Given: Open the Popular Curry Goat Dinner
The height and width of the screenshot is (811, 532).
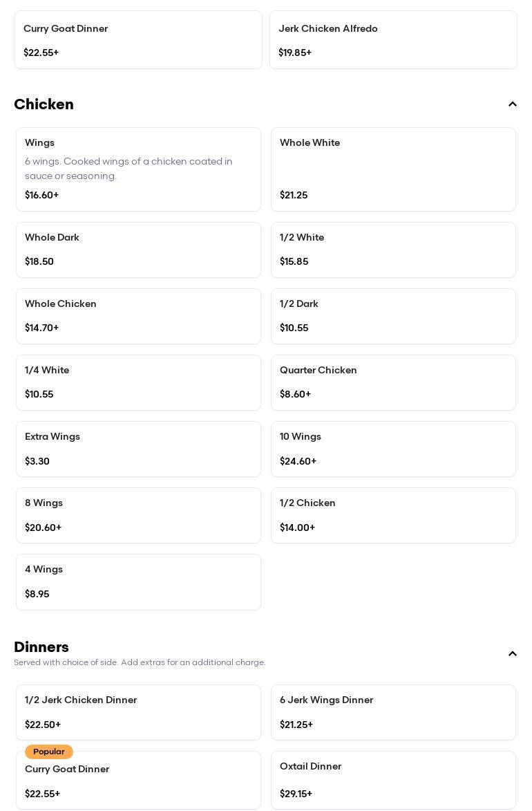Looking at the screenshot, I should click(138, 781).
